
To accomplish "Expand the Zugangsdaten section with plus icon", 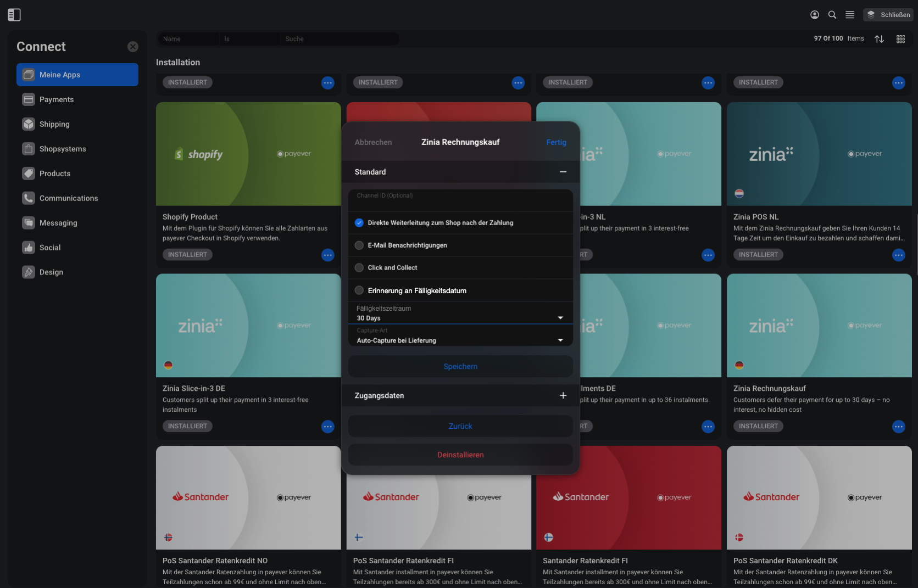I will coord(563,395).
